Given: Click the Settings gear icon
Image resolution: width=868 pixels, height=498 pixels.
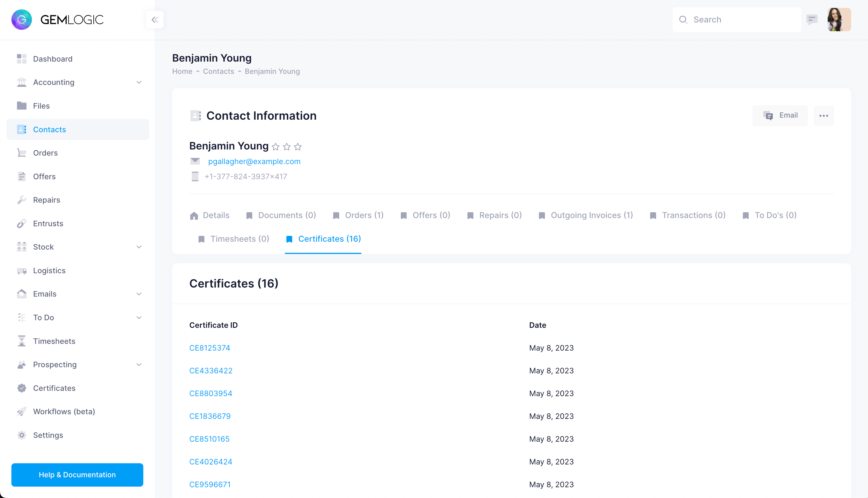Looking at the screenshot, I should click(22, 435).
